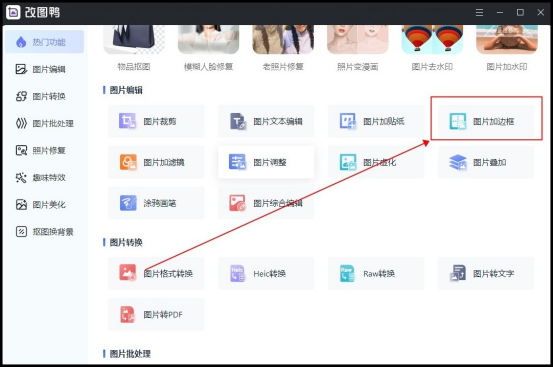Click the 涂鸦画笔 brush icon
This screenshot has width=553, height=367.
coord(127,203)
